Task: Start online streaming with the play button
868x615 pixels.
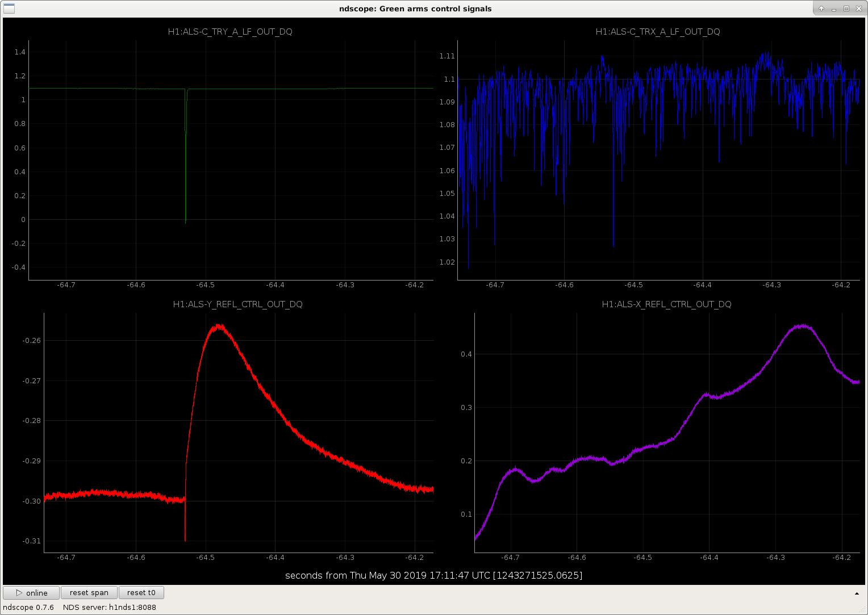Action: 31,593
